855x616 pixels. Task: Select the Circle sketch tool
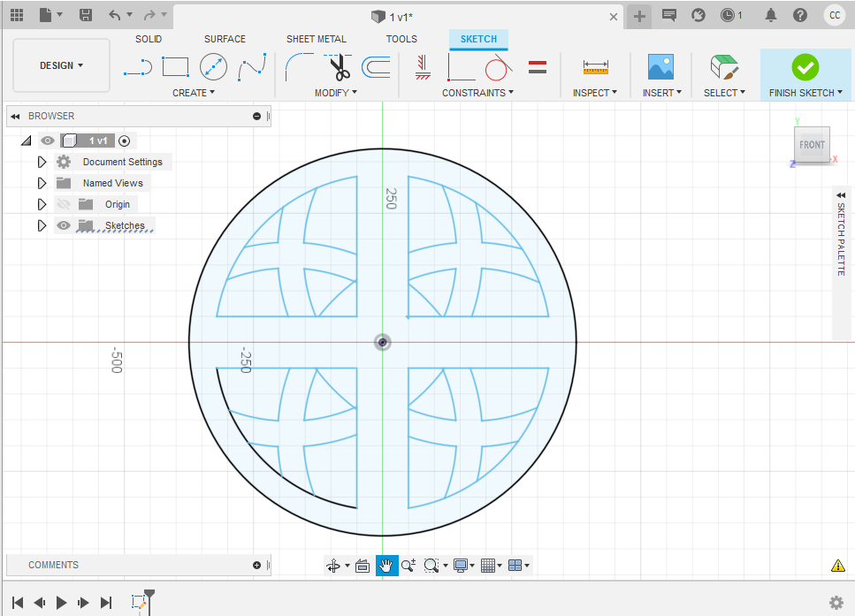tap(213, 67)
